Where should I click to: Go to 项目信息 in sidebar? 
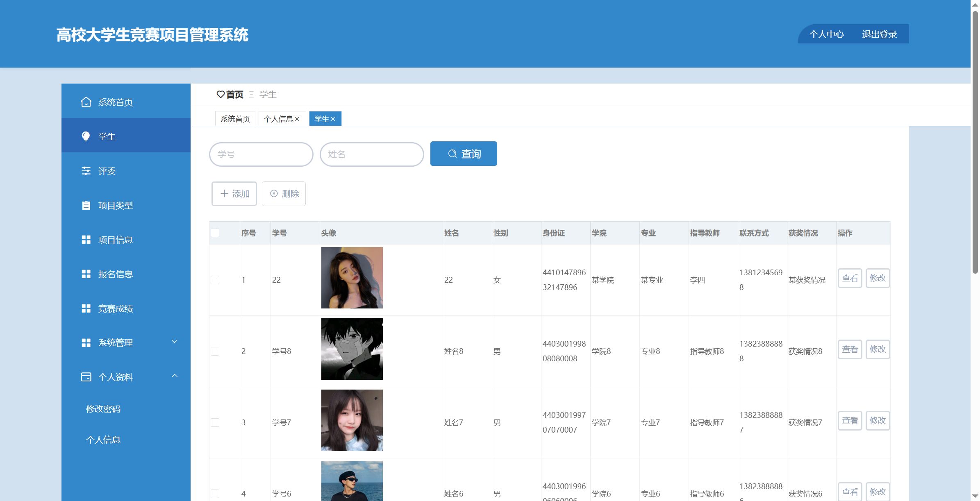coord(126,240)
